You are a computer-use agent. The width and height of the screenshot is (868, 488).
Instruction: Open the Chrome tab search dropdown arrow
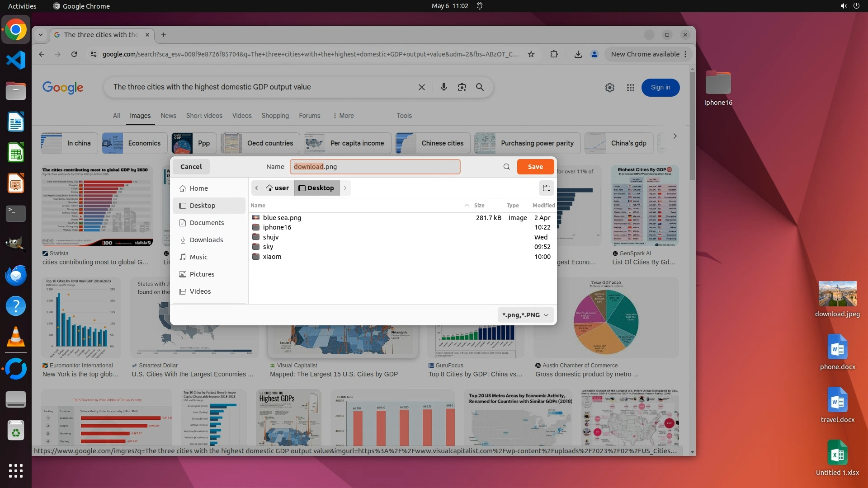click(x=41, y=35)
